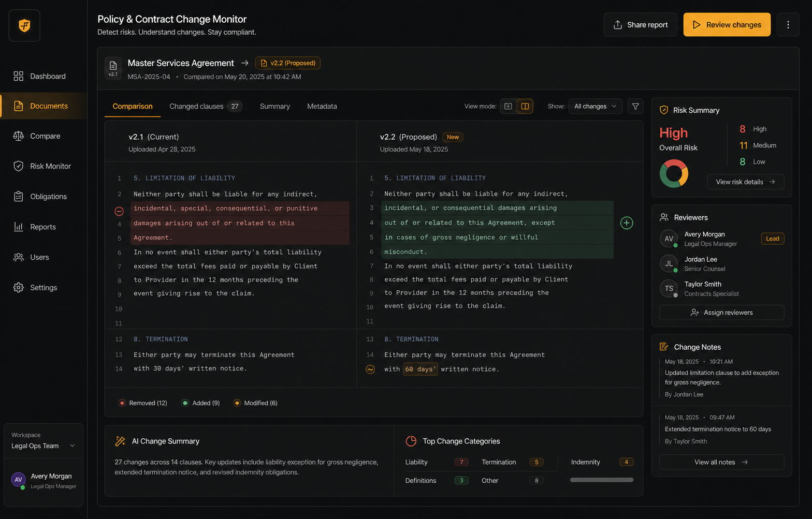Click the Lead badge for Avery Morgan

click(772, 239)
